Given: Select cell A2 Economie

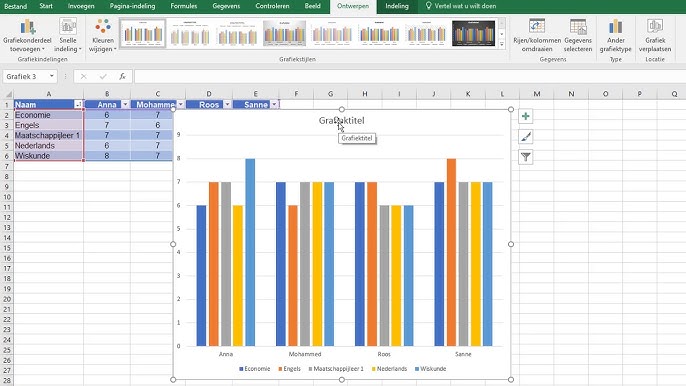Looking at the screenshot, I should tap(49, 115).
